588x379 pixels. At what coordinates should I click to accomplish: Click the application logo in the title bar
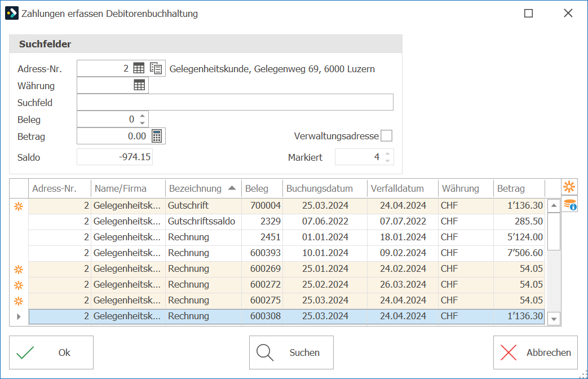pos(12,13)
